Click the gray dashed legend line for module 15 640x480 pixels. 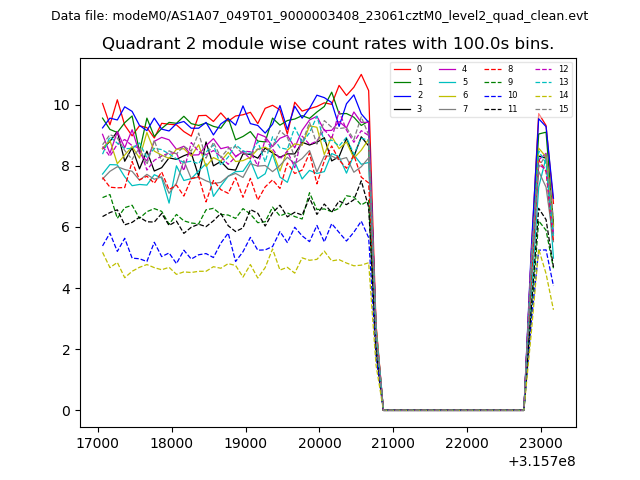coord(542,108)
